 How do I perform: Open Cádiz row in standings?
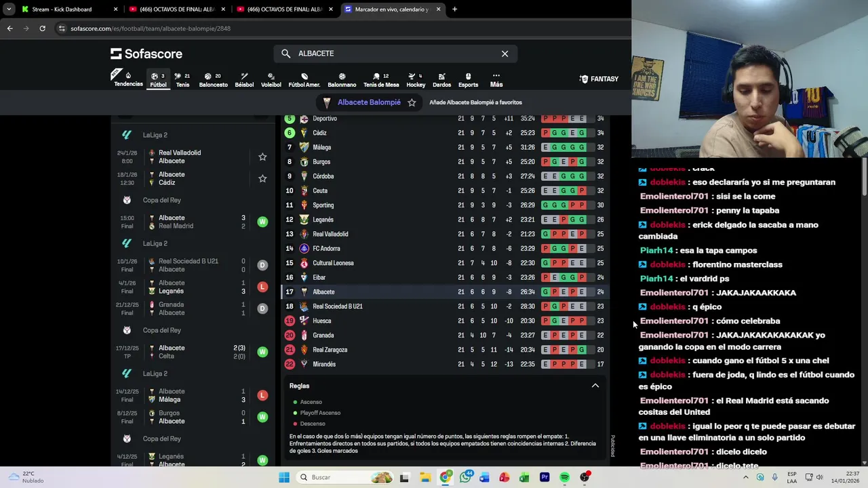[445, 133]
